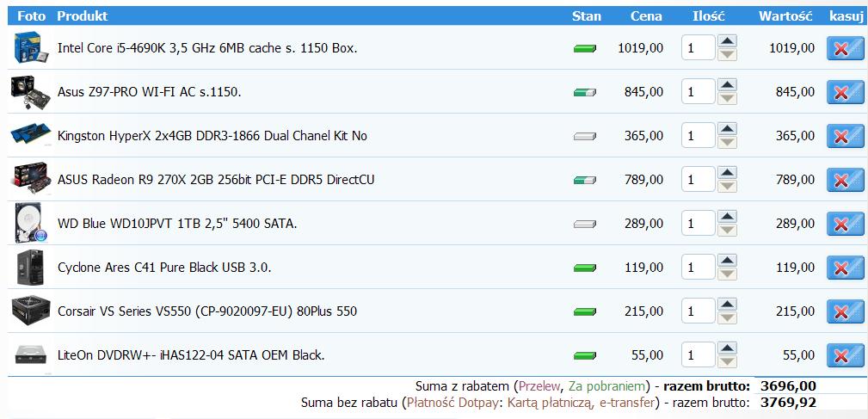Viewport: 868px width, 419px height.
Task: Open Kingston HyperX 2x4GB product name
Action: [212, 136]
